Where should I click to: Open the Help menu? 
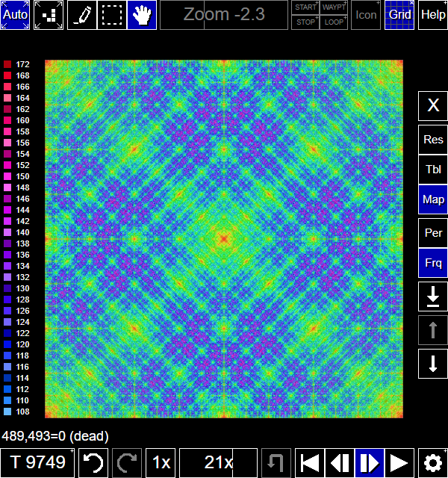tap(433, 15)
